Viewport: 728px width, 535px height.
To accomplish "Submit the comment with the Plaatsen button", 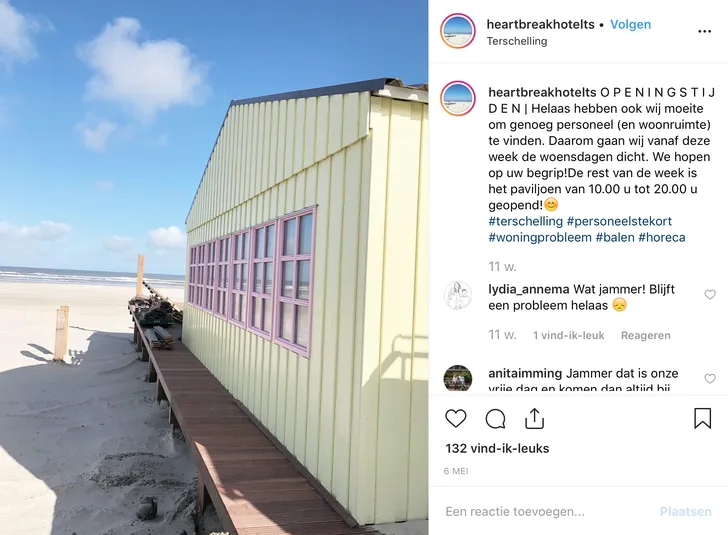I will tap(685, 511).
